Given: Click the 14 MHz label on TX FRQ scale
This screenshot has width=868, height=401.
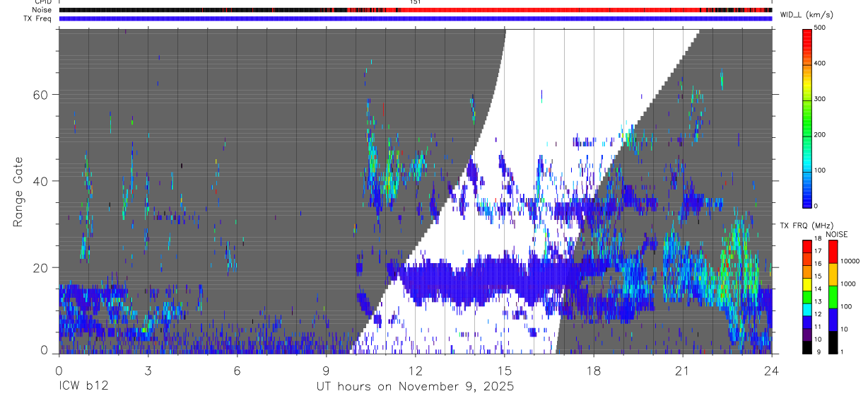Looking at the screenshot, I should click(x=819, y=289).
